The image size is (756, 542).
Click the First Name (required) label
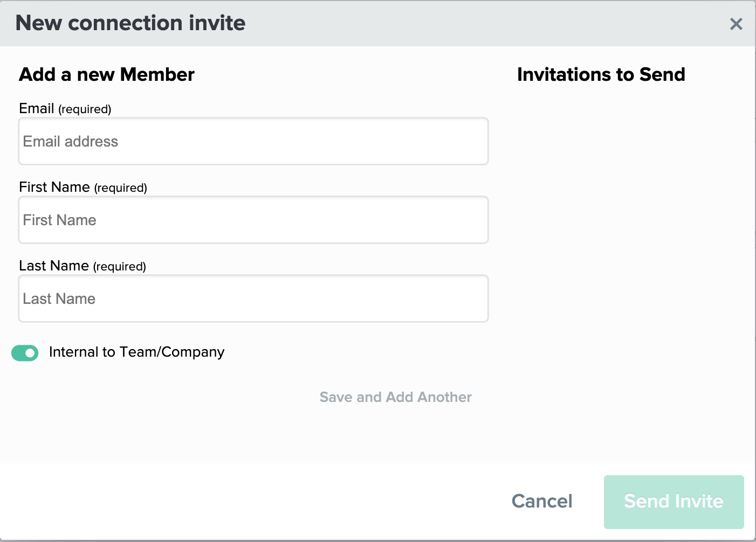click(83, 187)
